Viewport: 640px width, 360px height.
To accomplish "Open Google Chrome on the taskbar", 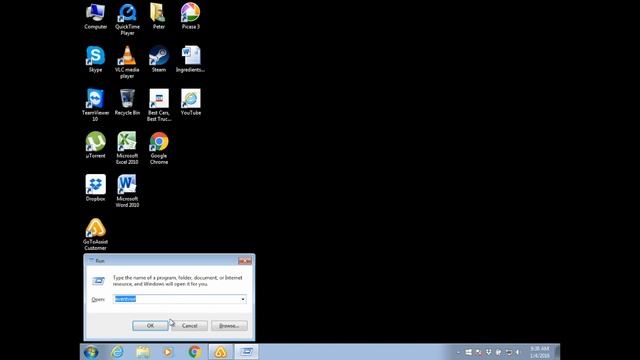I will 195,352.
